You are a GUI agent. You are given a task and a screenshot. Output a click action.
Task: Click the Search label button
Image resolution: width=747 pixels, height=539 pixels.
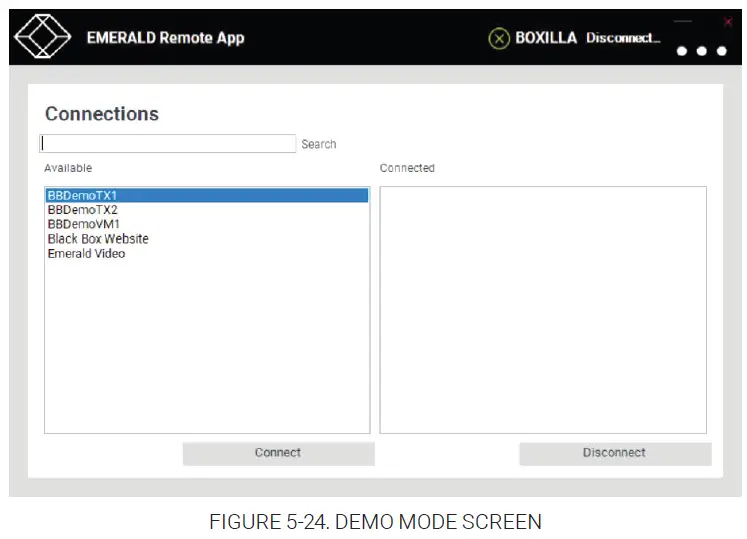319,144
